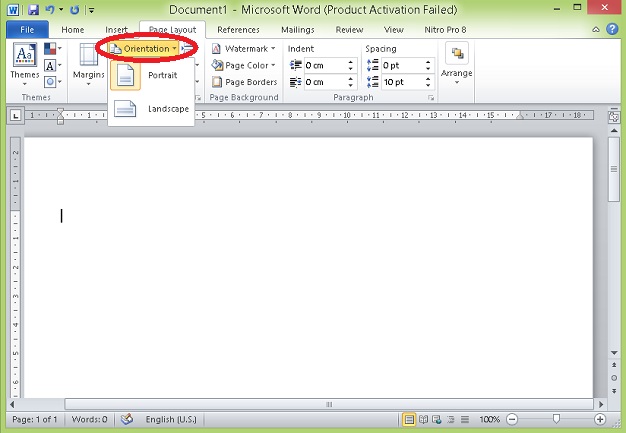The image size is (626, 433).
Task: Click the proofing errors status icon
Action: click(127, 419)
